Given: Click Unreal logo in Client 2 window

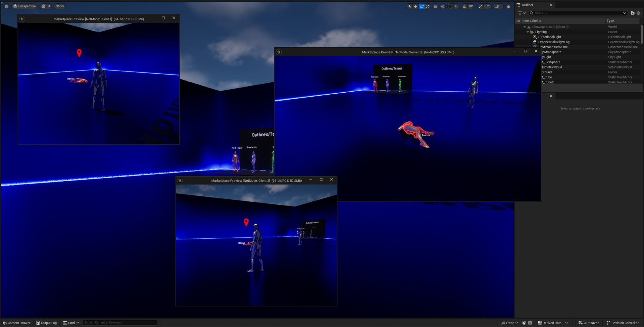Looking at the screenshot, I should [x=180, y=180].
